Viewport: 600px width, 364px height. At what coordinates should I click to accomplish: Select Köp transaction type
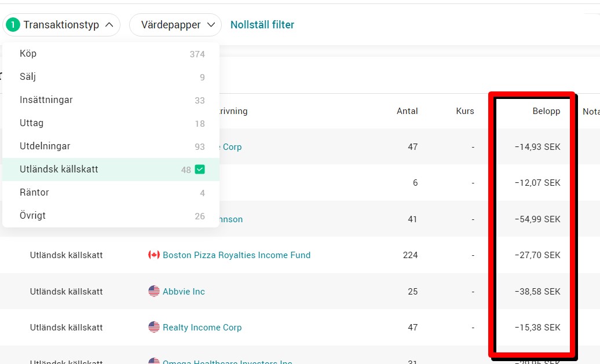[111, 54]
